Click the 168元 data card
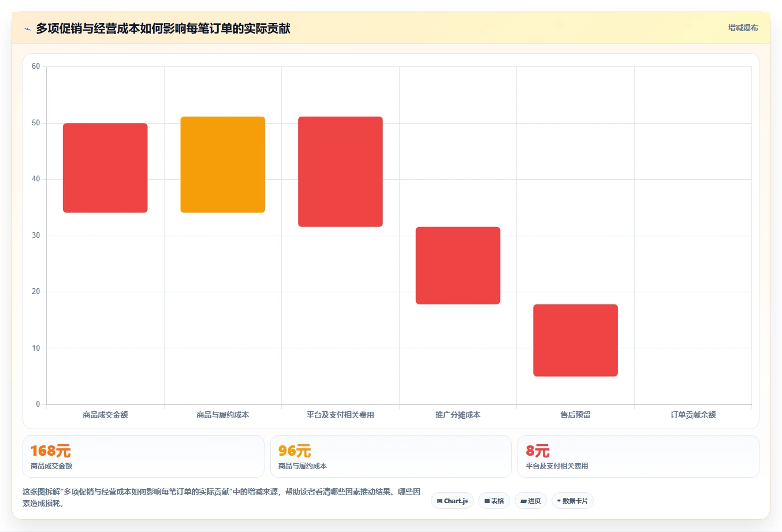The image size is (782, 532). tap(143, 456)
